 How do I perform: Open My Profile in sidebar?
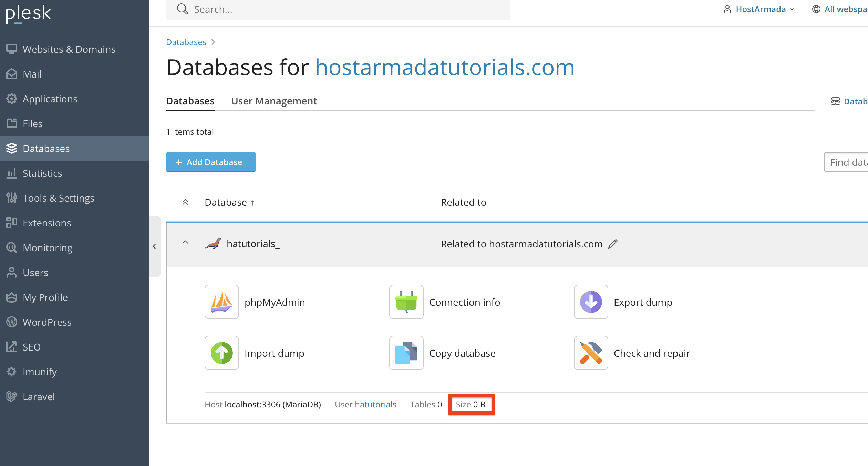(x=75, y=297)
